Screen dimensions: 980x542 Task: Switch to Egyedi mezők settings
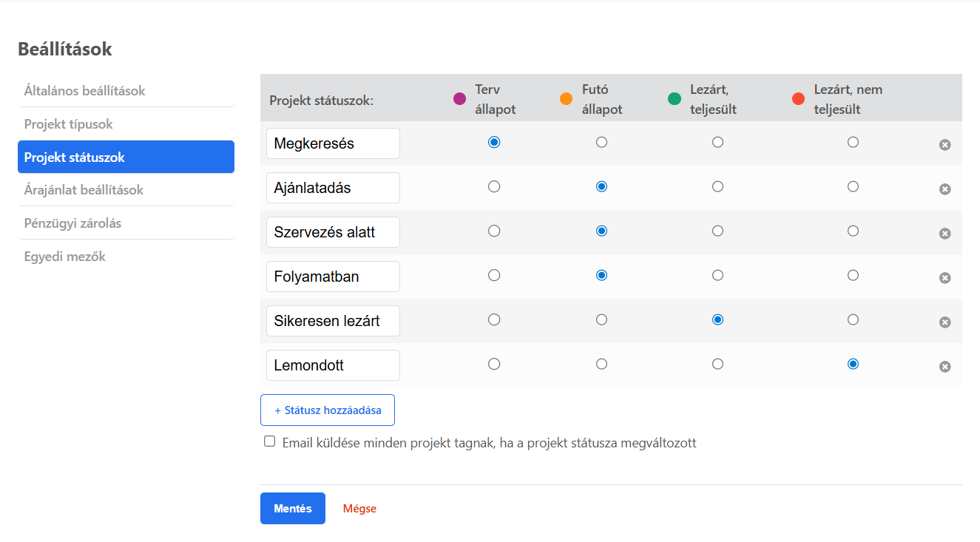pos(65,256)
